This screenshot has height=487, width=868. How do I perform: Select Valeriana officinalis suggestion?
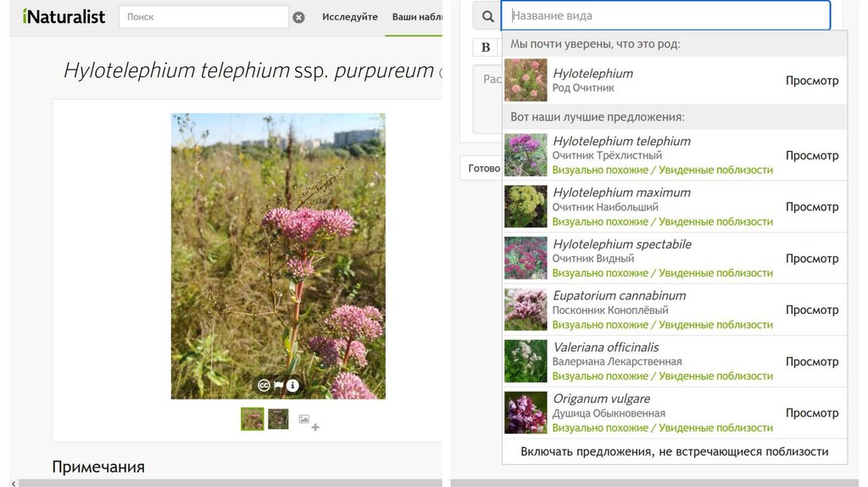coord(675,361)
